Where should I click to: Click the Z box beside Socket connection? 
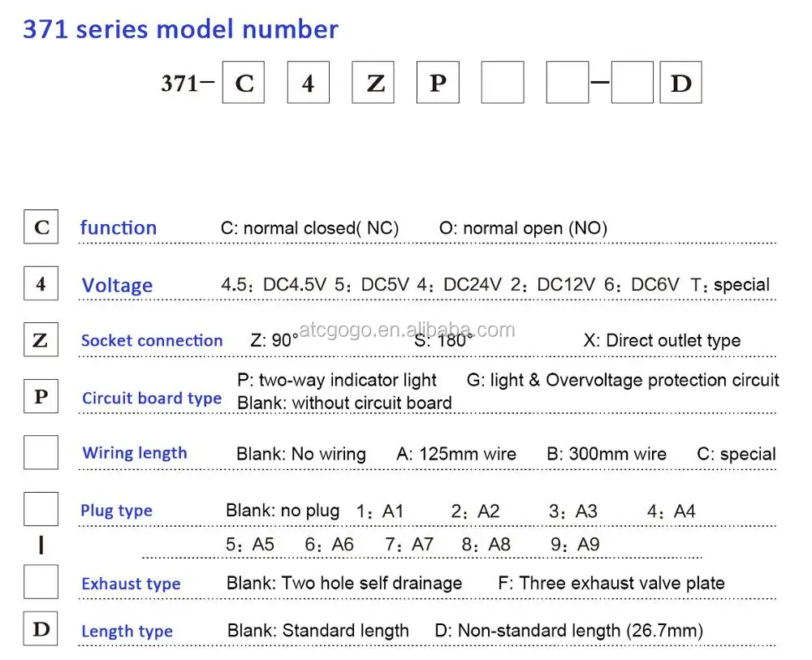(41, 340)
